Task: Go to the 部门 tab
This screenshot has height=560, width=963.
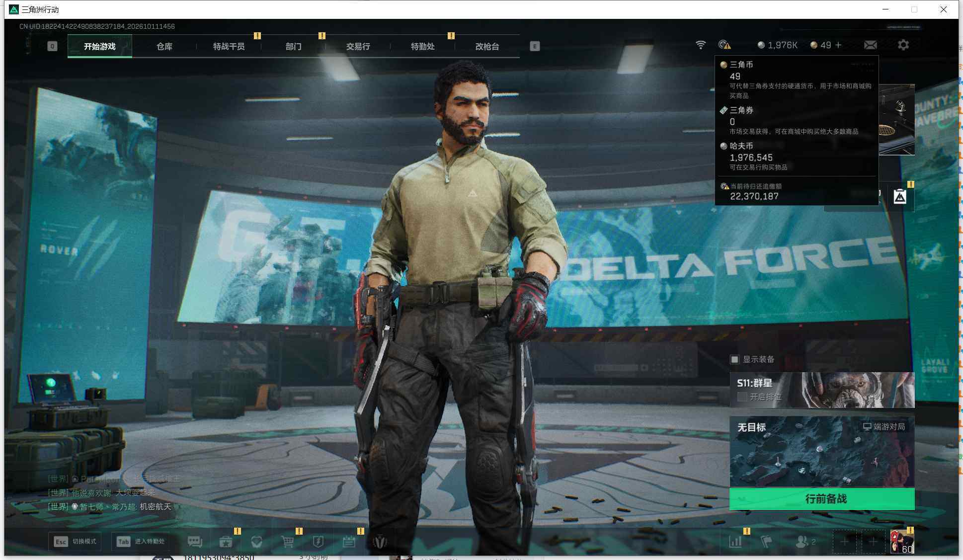Action: tap(294, 46)
